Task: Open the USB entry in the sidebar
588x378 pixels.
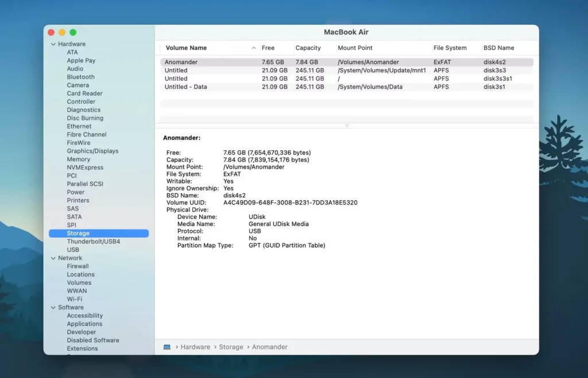Action: click(x=73, y=250)
